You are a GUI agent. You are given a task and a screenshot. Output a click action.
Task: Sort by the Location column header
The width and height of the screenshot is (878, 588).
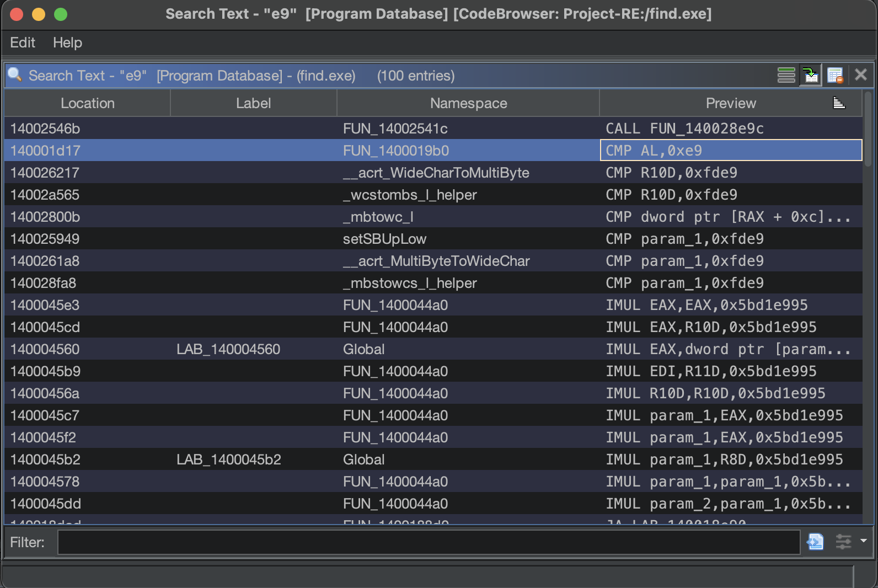(88, 103)
